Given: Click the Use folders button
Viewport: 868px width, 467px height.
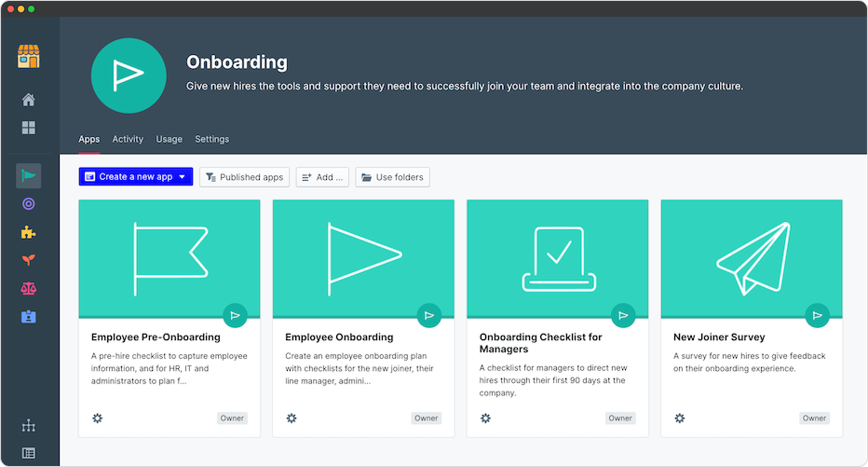Looking at the screenshot, I should (392, 177).
